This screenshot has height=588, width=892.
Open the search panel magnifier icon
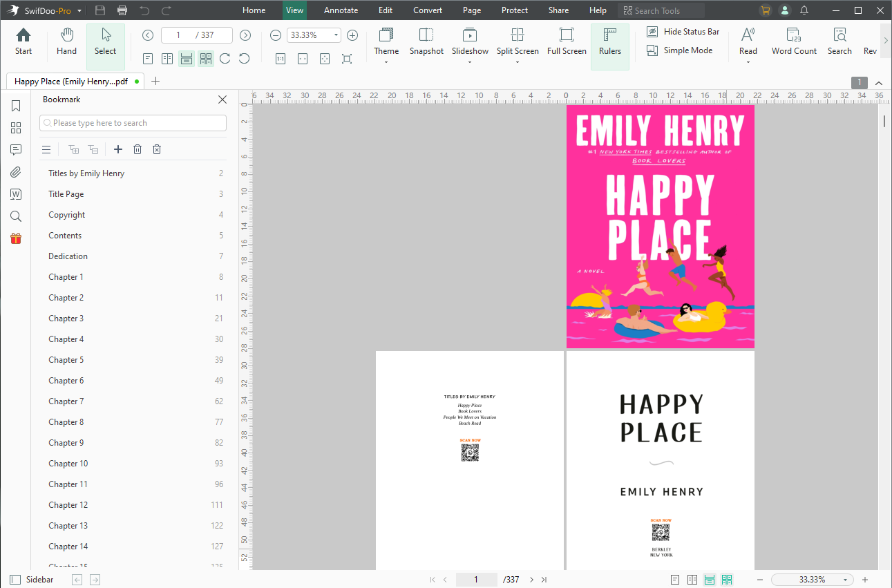click(x=16, y=216)
